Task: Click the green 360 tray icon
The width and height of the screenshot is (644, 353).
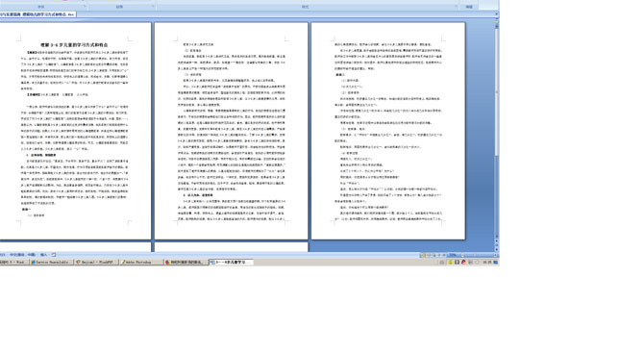Action: click(x=451, y=263)
